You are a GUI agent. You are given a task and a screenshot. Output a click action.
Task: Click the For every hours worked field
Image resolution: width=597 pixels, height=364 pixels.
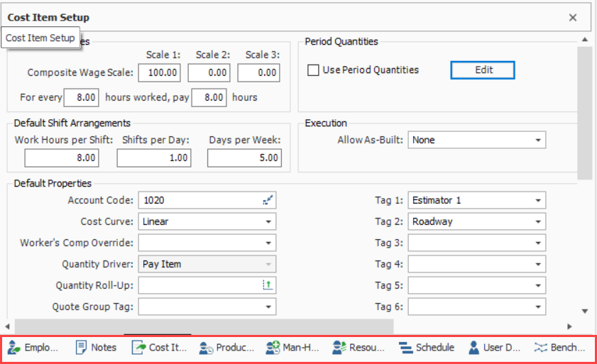pyautogui.click(x=82, y=97)
